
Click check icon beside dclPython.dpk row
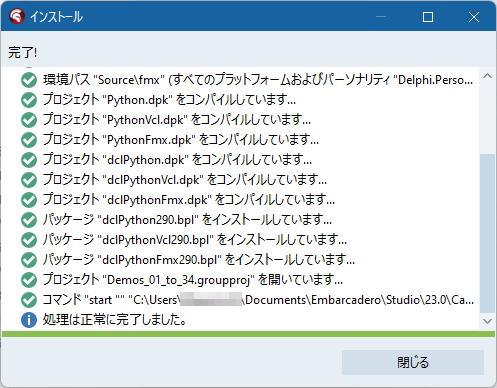(29, 160)
